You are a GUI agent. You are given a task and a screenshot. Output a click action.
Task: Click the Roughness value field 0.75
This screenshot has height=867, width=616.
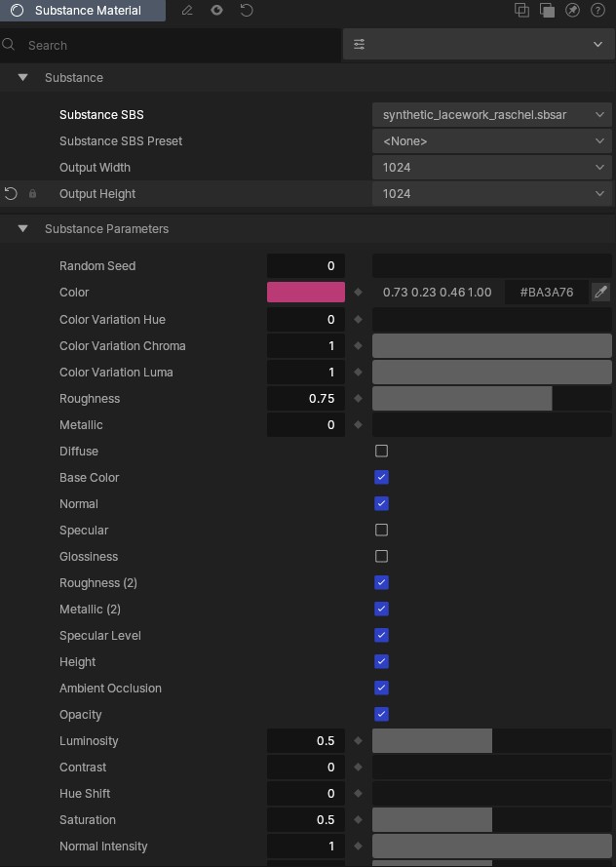point(305,398)
